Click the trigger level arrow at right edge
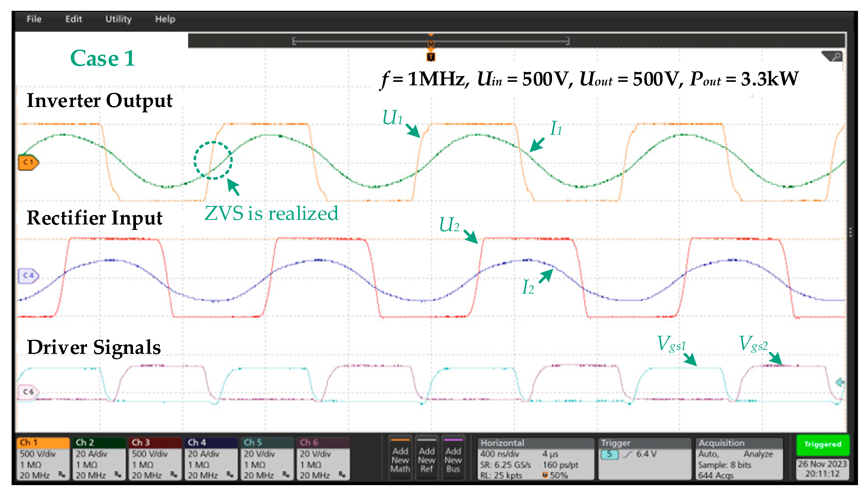This screenshot has height=497, width=868. click(840, 382)
